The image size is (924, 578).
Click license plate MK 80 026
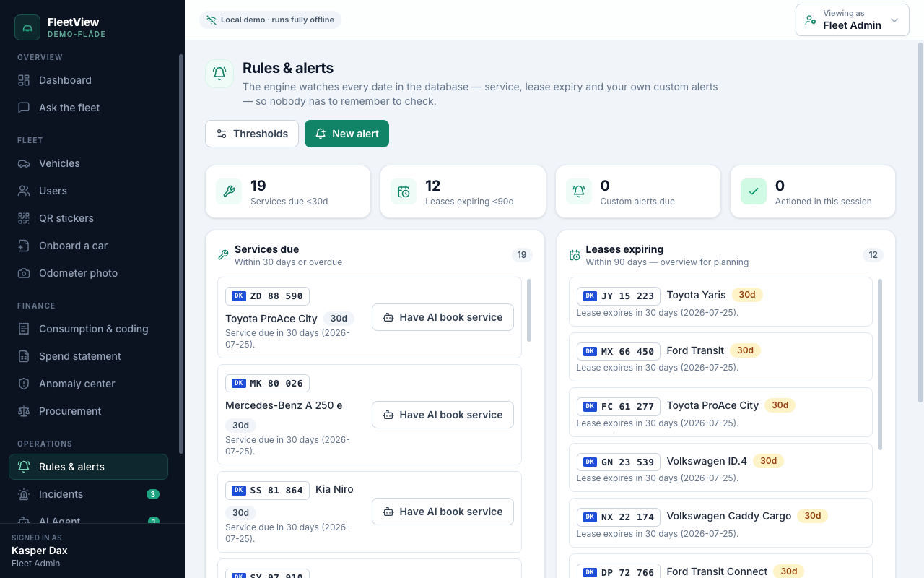267,383
